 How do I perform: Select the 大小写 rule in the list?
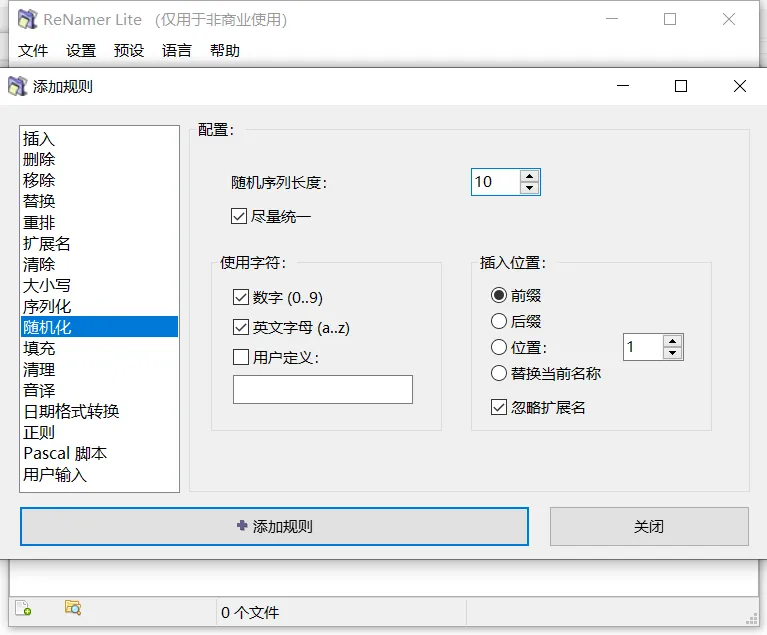pos(99,285)
